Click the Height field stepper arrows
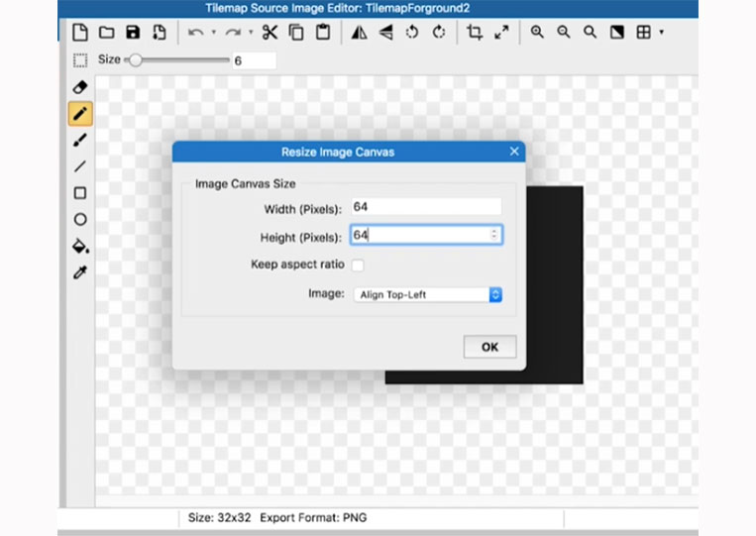The height and width of the screenshot is (536, 756). 493,234
